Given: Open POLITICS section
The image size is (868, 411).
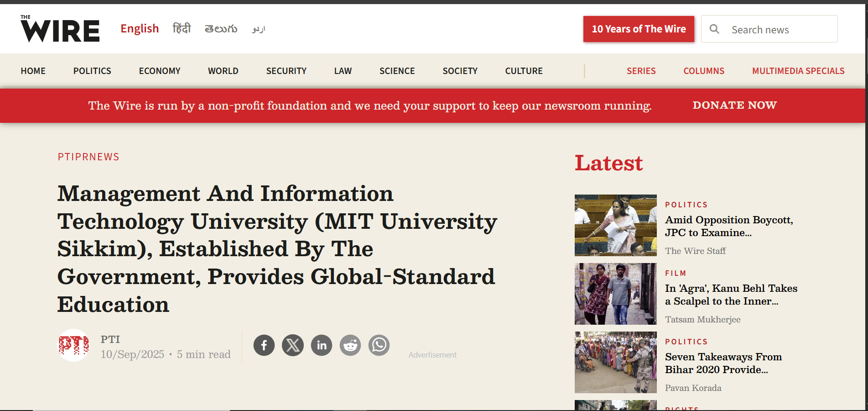Looking at the screenshot, I should (x=92, y=71).
